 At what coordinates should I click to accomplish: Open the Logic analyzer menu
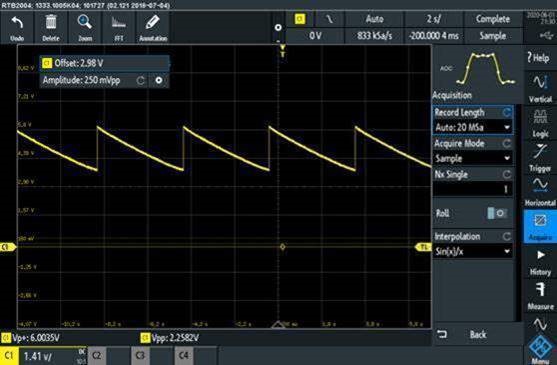coord(540,123)
